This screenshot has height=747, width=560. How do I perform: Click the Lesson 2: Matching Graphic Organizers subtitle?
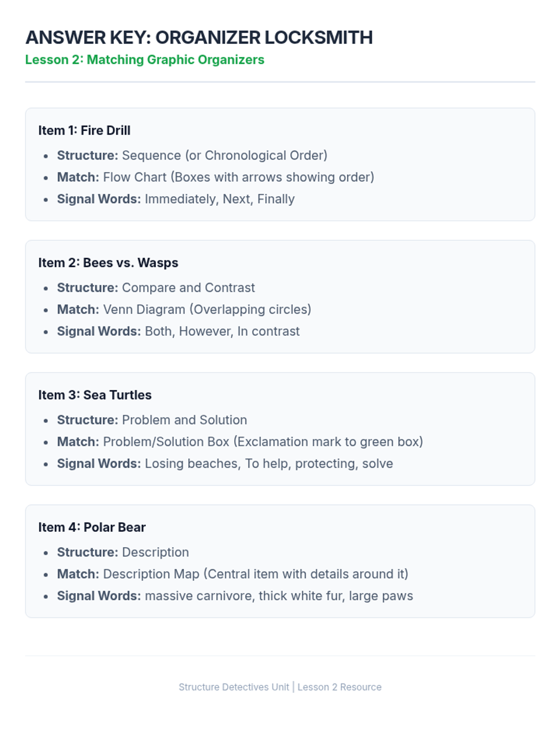[x=145, y=60]
